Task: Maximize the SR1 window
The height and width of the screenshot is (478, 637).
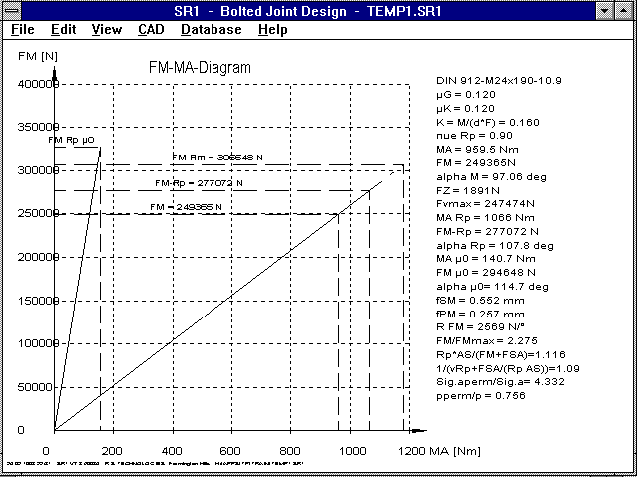Action: click(624, 10)
